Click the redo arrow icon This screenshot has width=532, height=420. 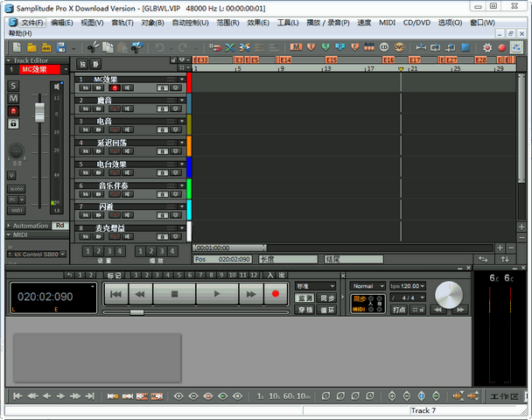183,47
